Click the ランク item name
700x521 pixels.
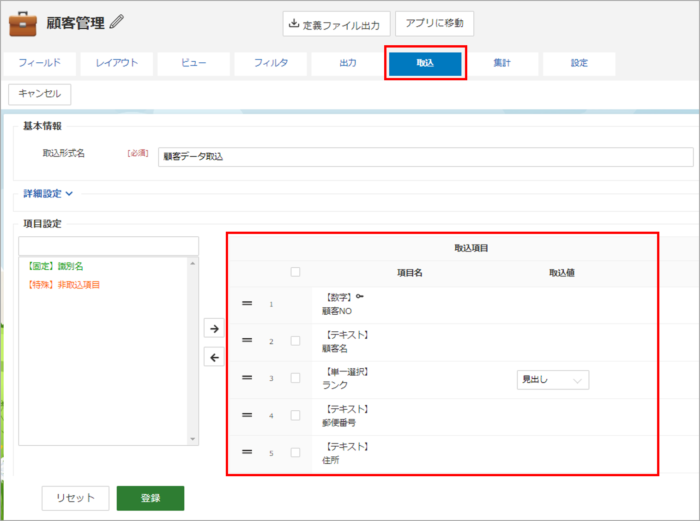pyautogui.click(x=335, y=385)
